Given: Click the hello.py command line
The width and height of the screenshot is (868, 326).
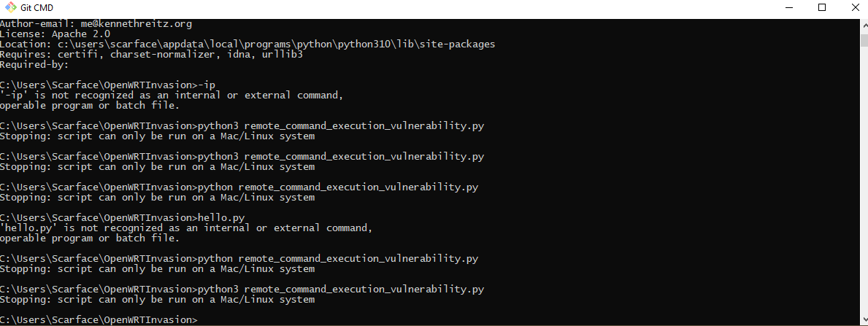Looking at the screenshot, I should 123,217.
